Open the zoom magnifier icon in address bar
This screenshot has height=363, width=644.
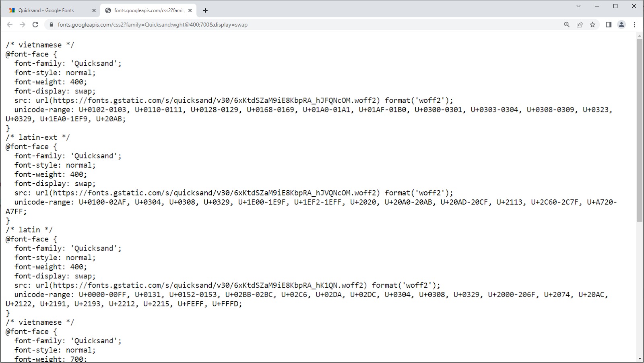pyautogui.click(x=567, y=25)
